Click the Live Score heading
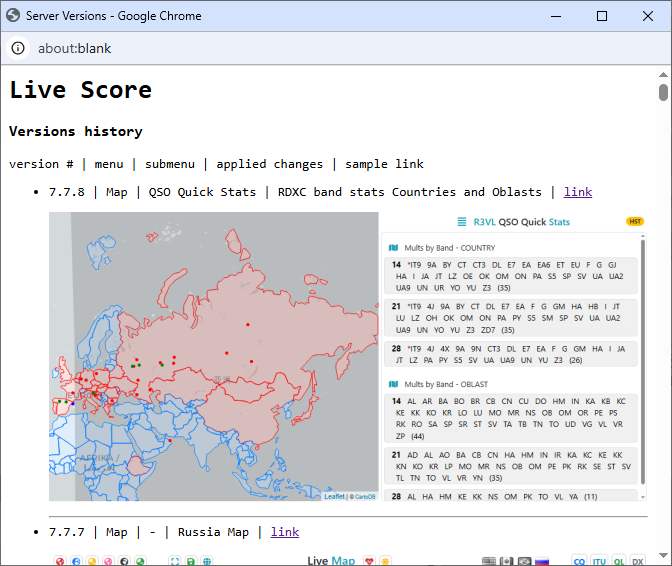The height and width of the screenshot is (566, 672). pos(81,90)
